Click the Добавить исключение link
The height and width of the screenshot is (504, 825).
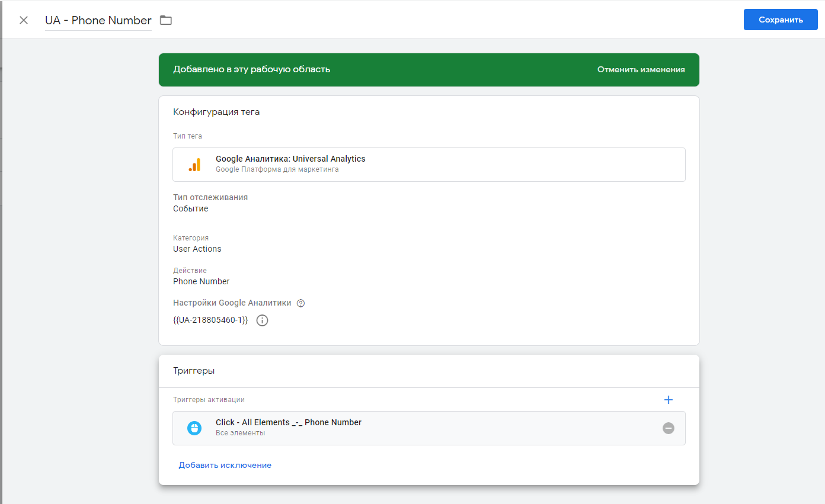click(225, 466)
